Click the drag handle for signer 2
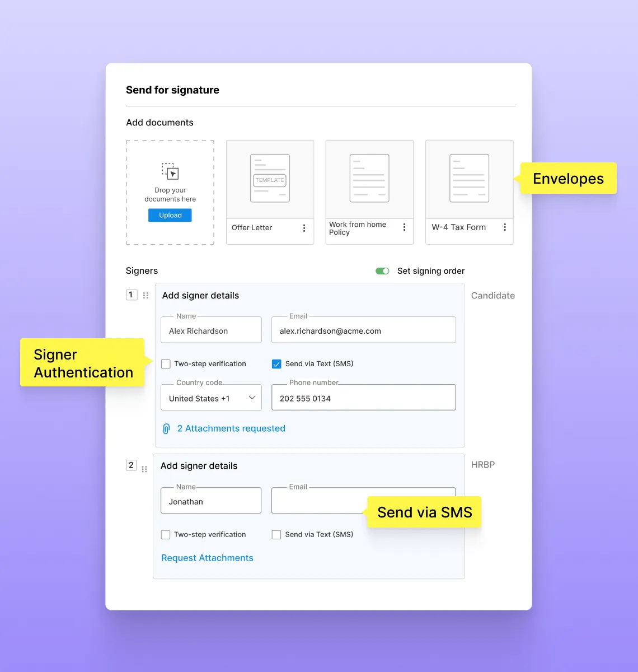Viewport: 638px width, 672px height. coord(144,469)
